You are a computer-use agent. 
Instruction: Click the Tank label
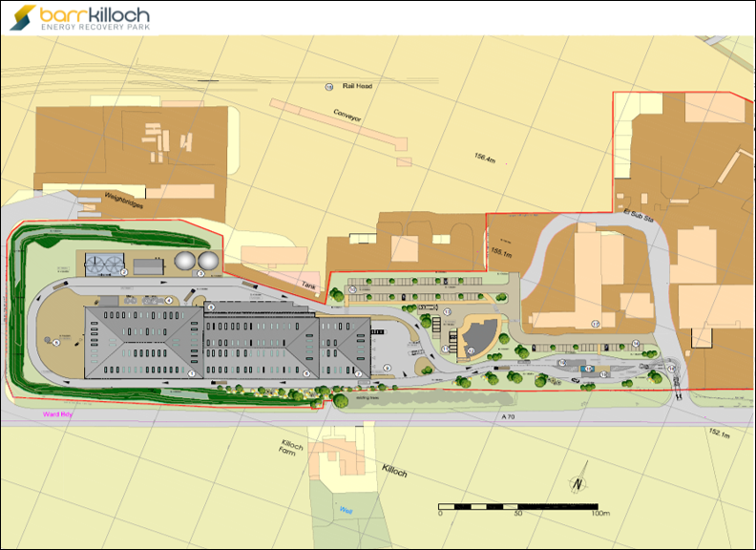point(308,283)
